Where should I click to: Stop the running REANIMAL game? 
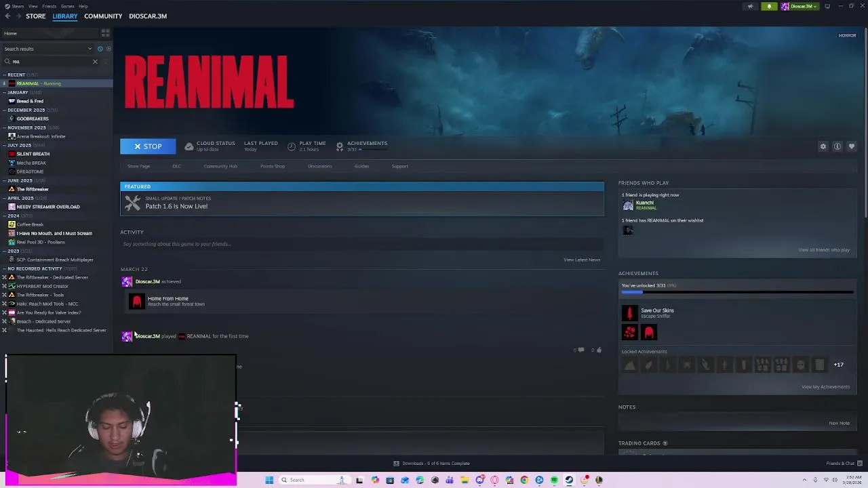pos(148,146)
